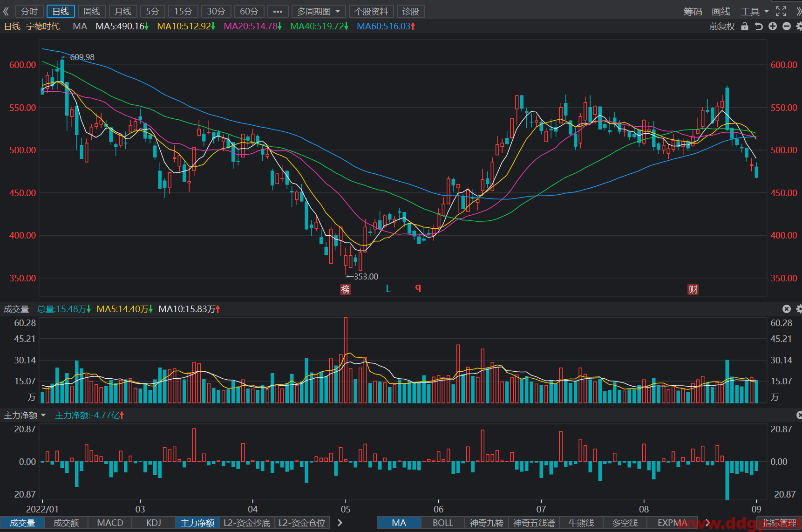Screen dimensions: 802x532
Task: Select bottom 主力净额 indicator tab
Action: point(197,523)
